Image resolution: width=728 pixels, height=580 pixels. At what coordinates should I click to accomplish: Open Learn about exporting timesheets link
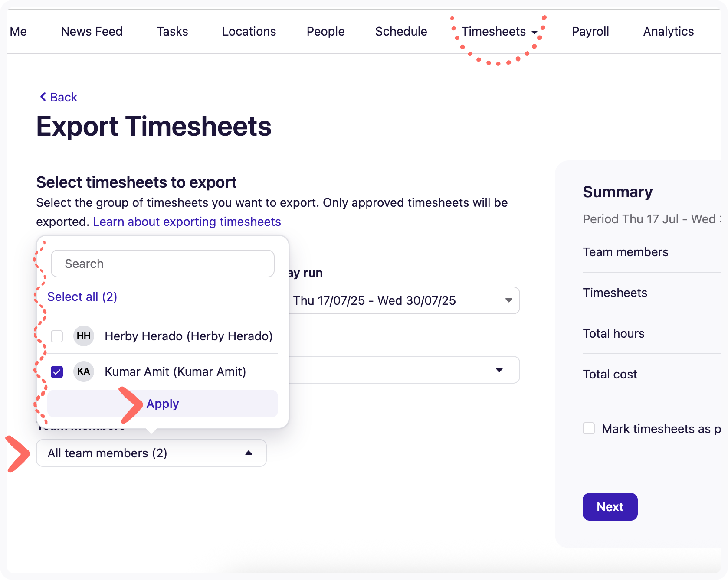187,222
